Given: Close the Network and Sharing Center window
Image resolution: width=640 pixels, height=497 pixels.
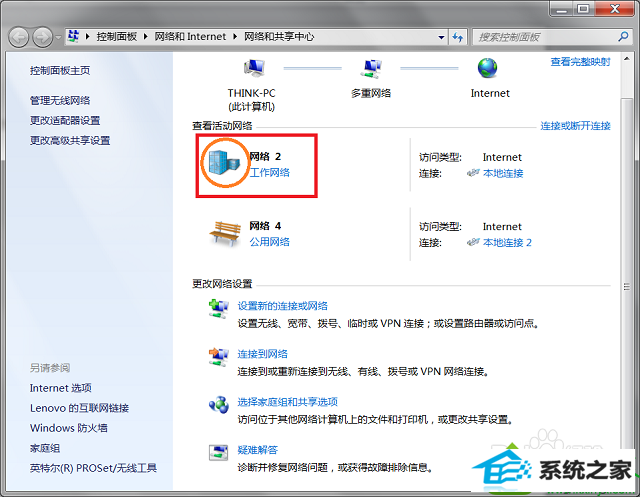Looking at the screenshot, I should click(614, 9).
